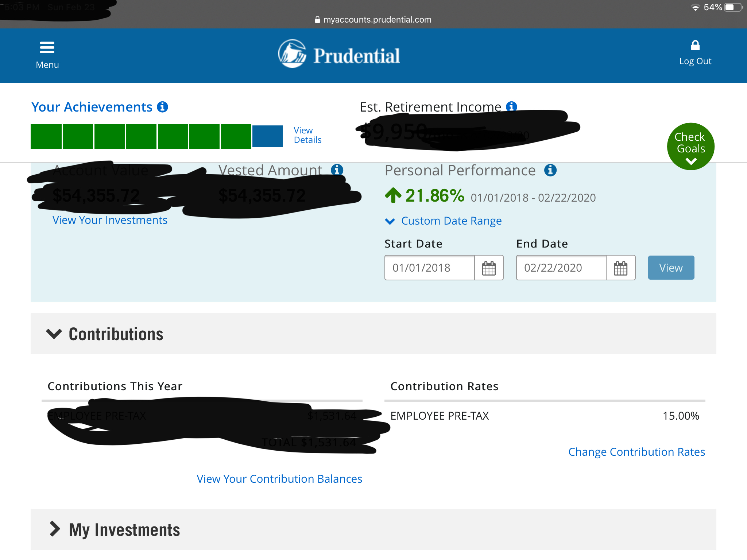This screenshot has height=560, width=747.
Task: Click the 21.86% performance value
Action: [x=435, y=196]
